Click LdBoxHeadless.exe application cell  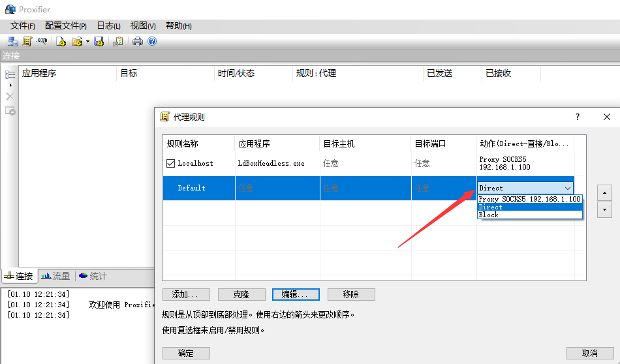click(x=271, y=163)
